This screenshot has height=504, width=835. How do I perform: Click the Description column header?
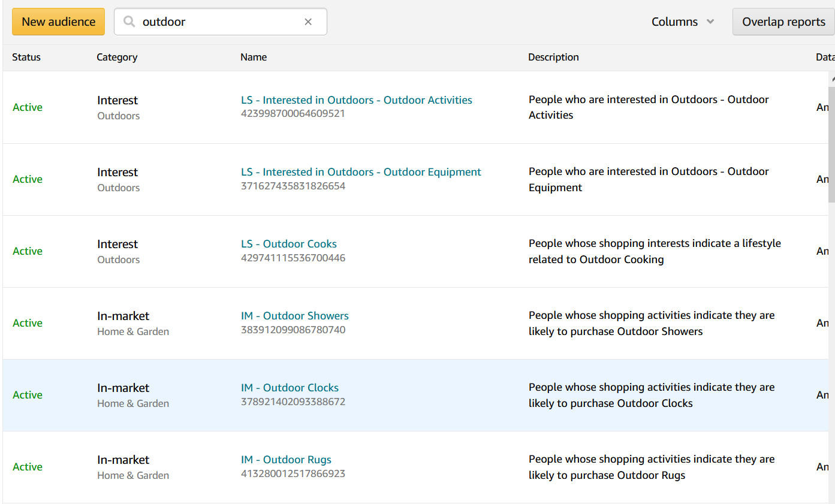click(553, 57)
